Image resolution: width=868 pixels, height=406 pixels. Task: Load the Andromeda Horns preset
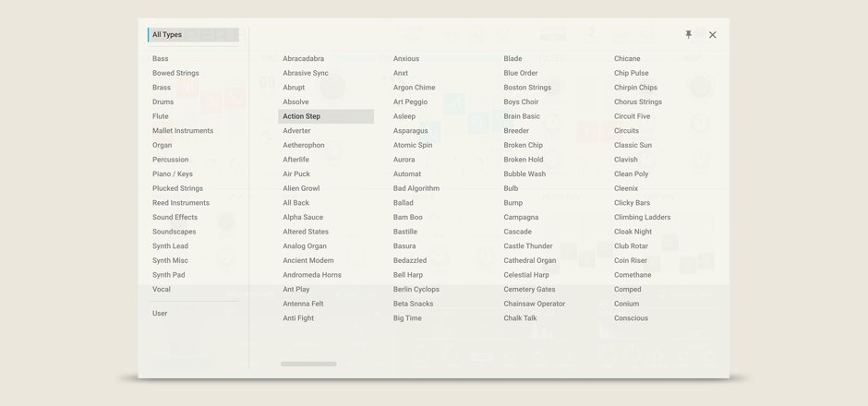[x=312, y=275]
